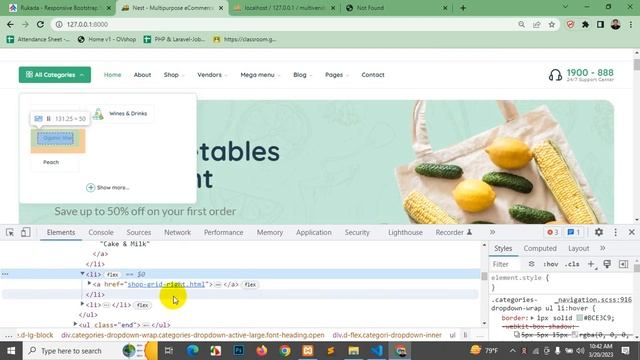
Task: Open the Application tab
Action: click(x=313, y=232)
